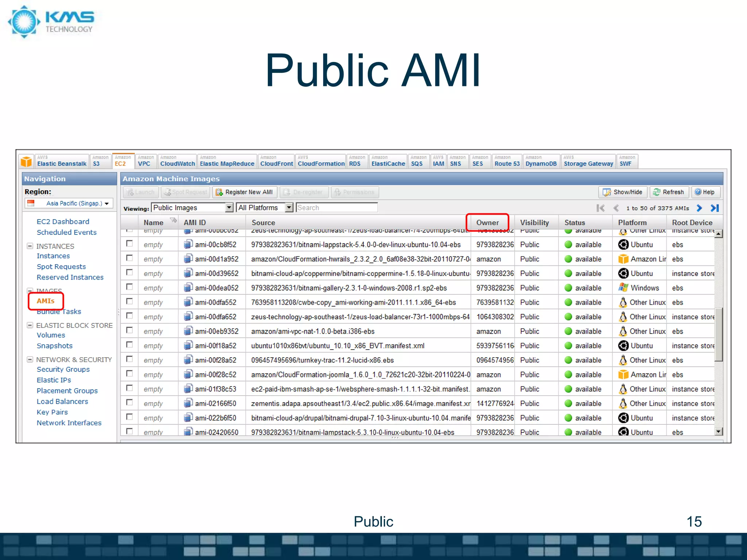Image resolution: width=747 pixels, height=560 pixels.
Task: Open the All Platforms dropdown
Action: pos(265,207)
